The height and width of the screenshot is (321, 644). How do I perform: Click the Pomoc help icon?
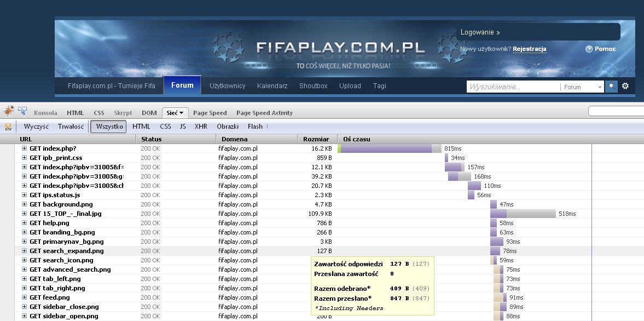[x=589, y=49]
